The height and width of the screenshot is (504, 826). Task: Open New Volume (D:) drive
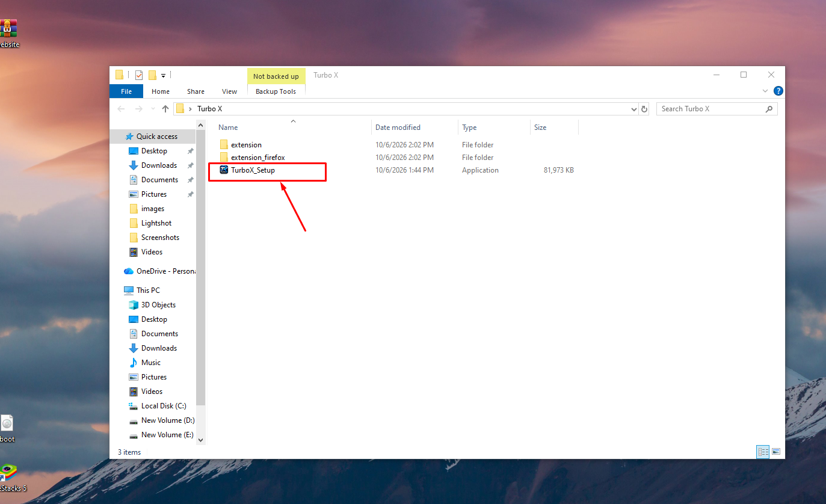pos(161,420)
